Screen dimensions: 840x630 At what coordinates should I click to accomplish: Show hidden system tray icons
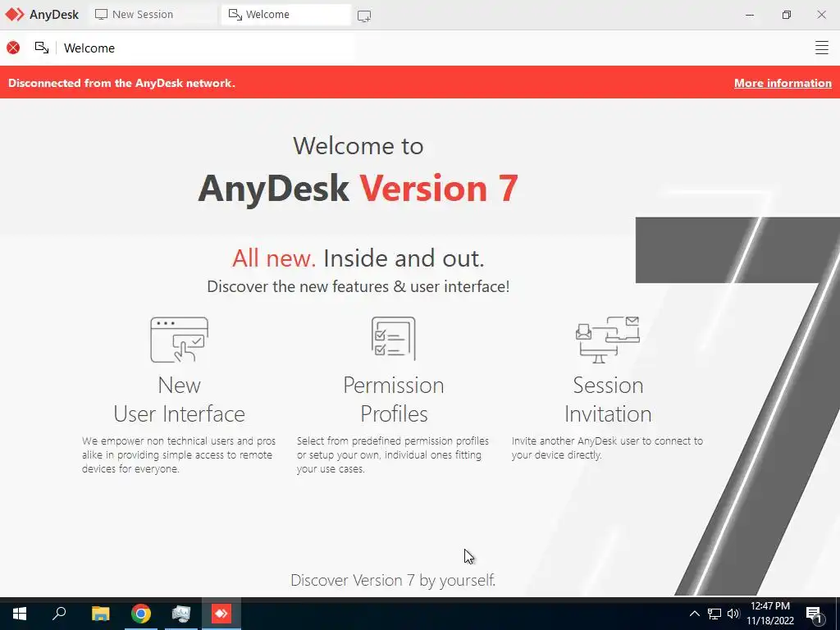tap(694, 614)
